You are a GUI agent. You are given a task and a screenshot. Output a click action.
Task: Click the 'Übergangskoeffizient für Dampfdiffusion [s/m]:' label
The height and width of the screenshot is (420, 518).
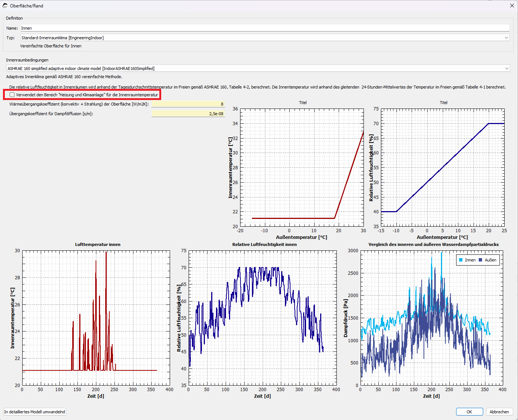point(51,114)
